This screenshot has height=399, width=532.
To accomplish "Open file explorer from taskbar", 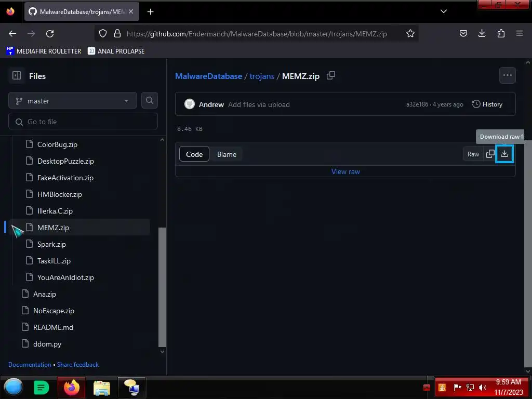I will pyautogui.click(x=102, y=387).
